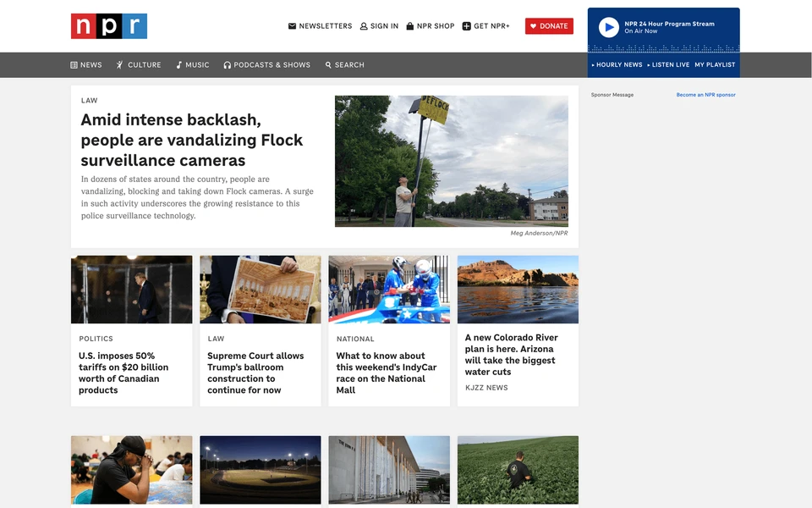Click the Sign In text
Viewport: 812px width, 508px height.
[x=384, y=26]
